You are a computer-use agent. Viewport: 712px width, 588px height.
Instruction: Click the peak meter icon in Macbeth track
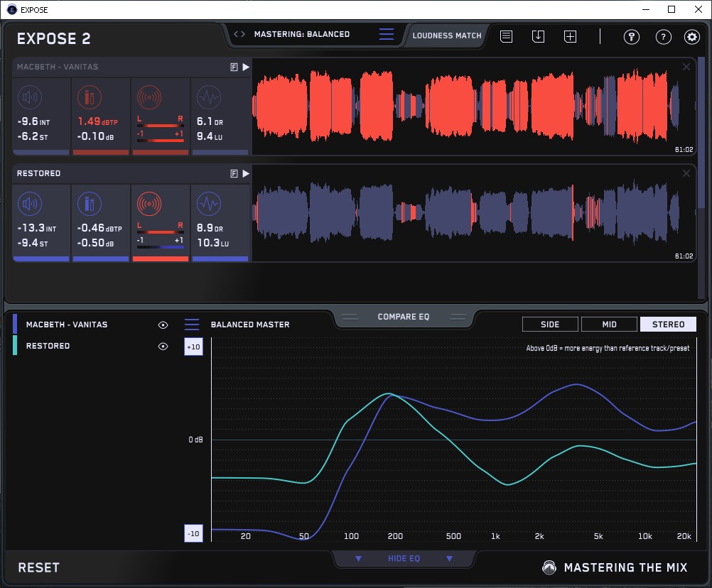(90, 97)
